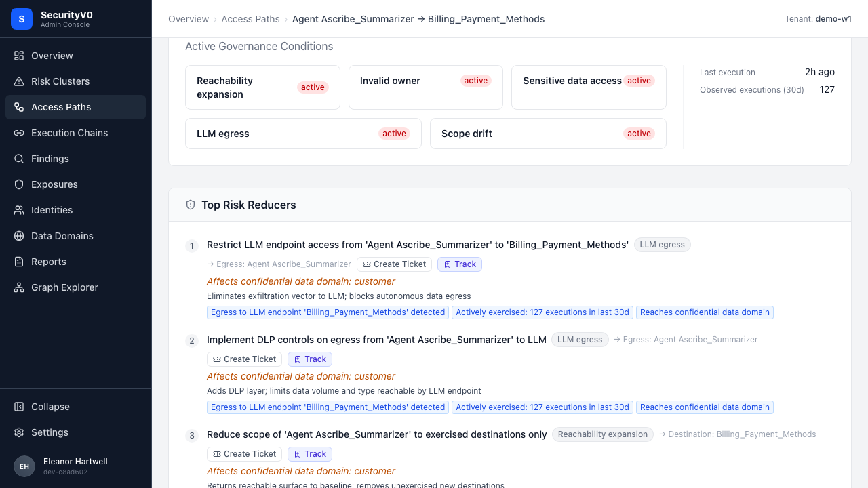Viewport: 868px width, 488px height.
Task: Open Settings from the sidebar
Action: (75, 432)
